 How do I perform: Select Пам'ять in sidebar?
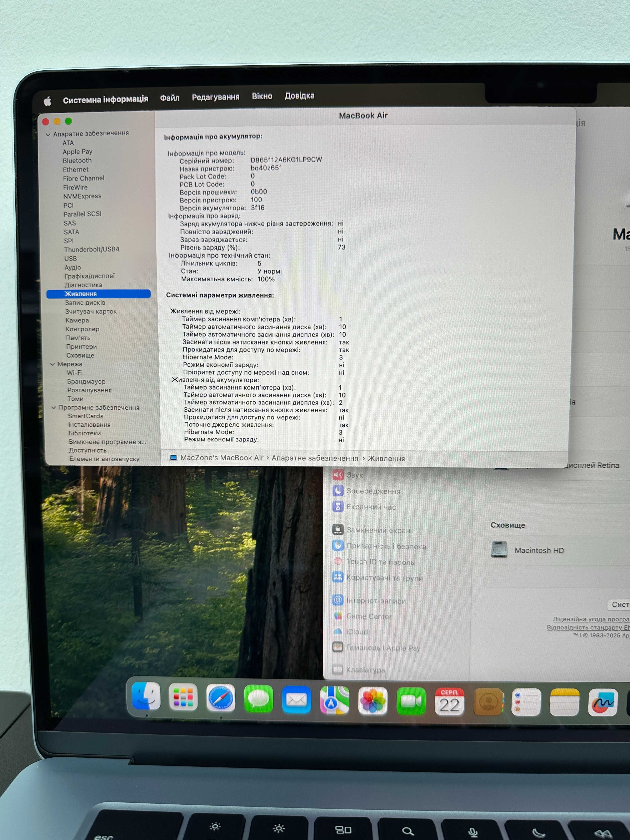pos(78,338)
